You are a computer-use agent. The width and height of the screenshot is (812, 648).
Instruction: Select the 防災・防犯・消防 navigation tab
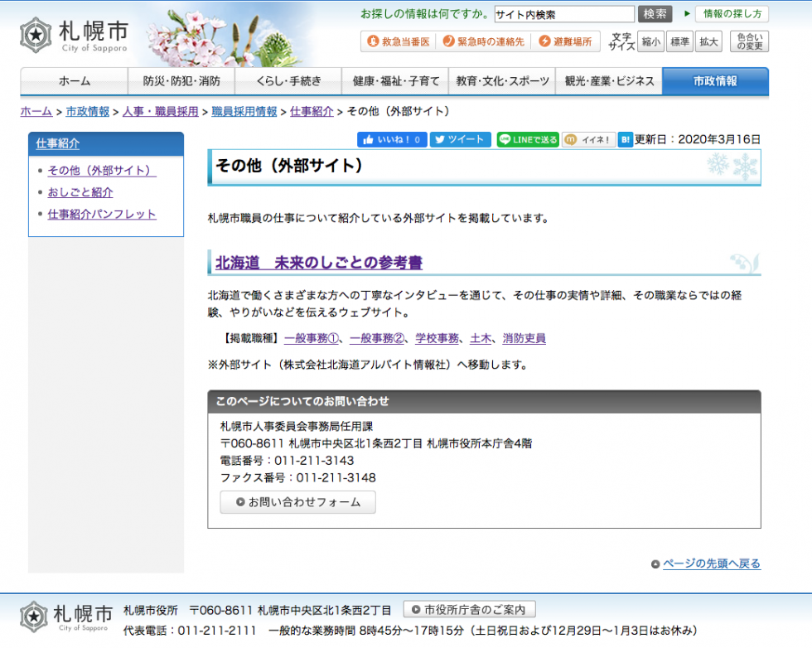coord(181,81)
